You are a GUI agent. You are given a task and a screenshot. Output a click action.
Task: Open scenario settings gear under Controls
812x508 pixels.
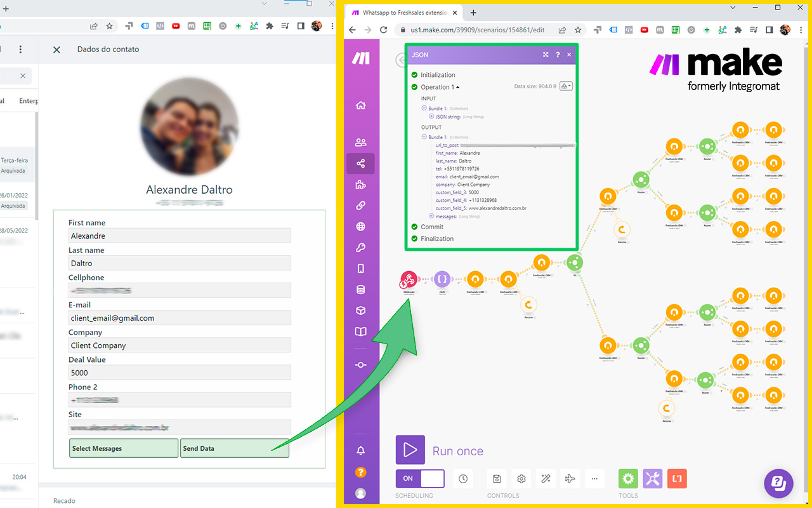pos(521,478)
